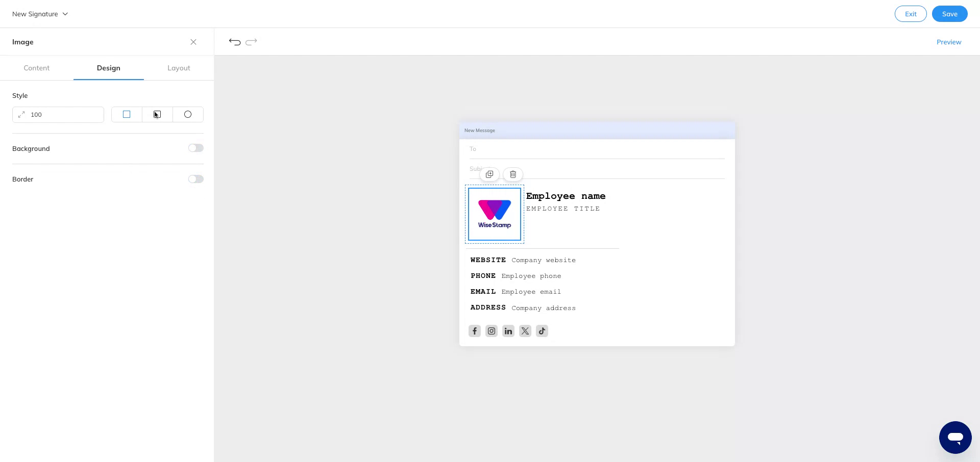Close the Image panel
Image resolution: width=980 pixels, height=462 pixels.
point(193,42)
